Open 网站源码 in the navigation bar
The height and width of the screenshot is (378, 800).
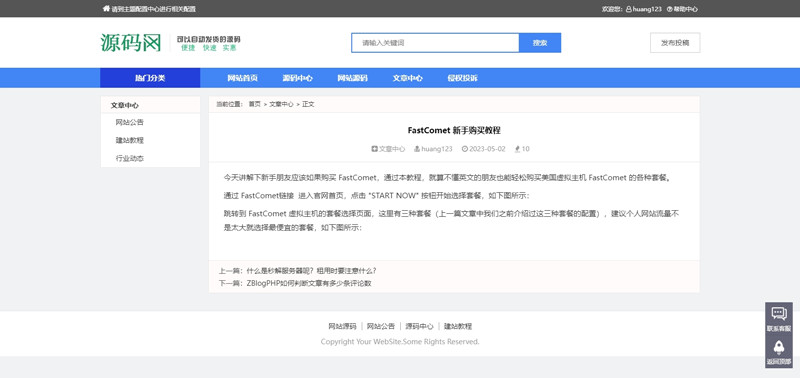[x=352, y=78]
